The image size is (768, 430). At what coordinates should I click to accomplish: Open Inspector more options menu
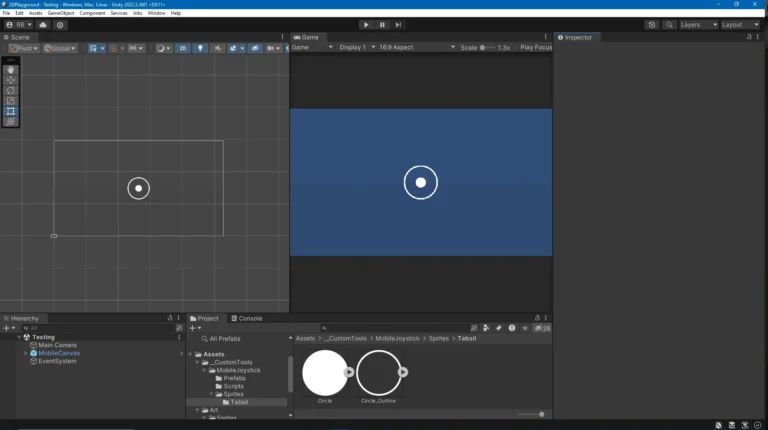click(758, 37)
